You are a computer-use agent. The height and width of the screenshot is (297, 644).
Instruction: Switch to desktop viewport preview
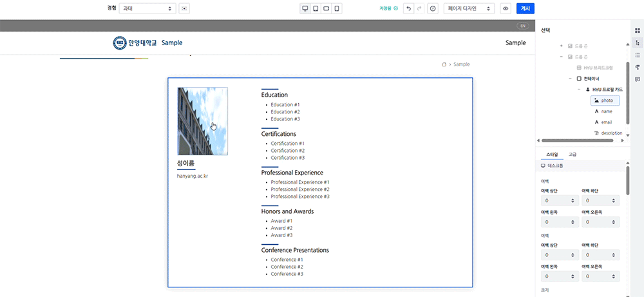pyautogui.click(x=305, y=9)
